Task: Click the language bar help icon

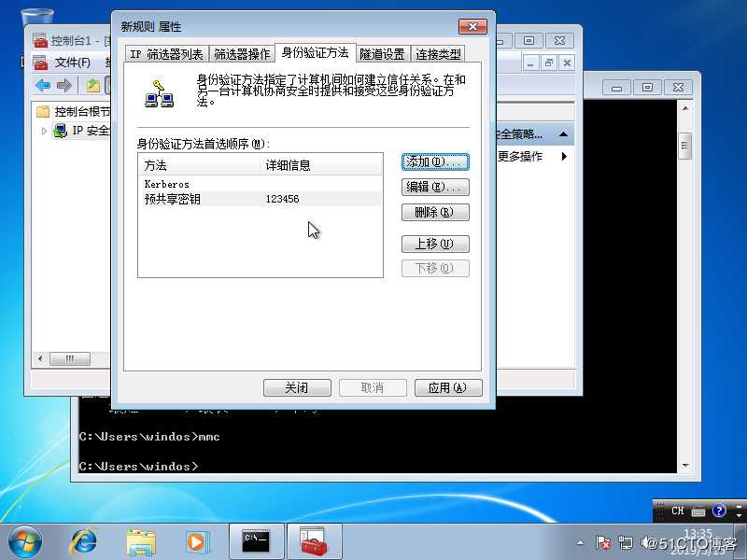Action: (719, 511)
